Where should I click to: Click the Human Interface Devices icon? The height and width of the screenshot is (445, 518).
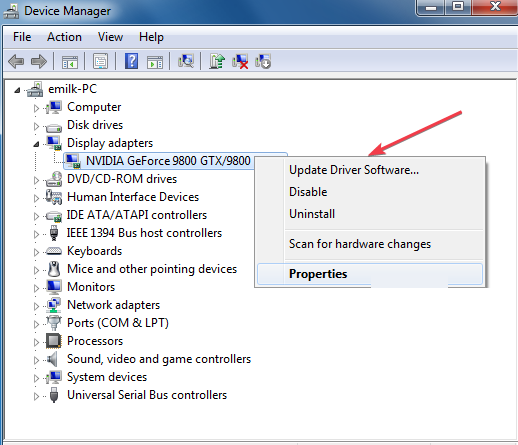(54, 197)
